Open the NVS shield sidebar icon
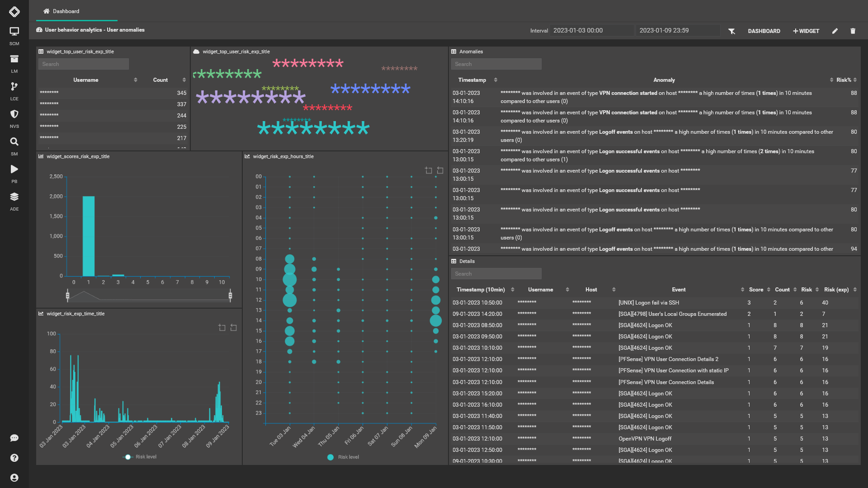Image resolution: width=868 pixels, height=488 pixels. click(x=14, y=114)
